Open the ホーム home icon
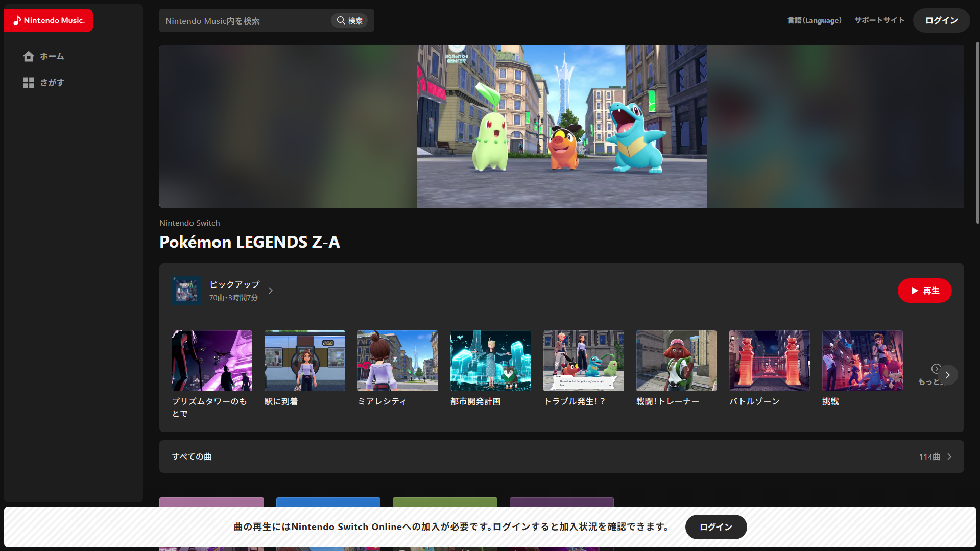 coord(29,56)
